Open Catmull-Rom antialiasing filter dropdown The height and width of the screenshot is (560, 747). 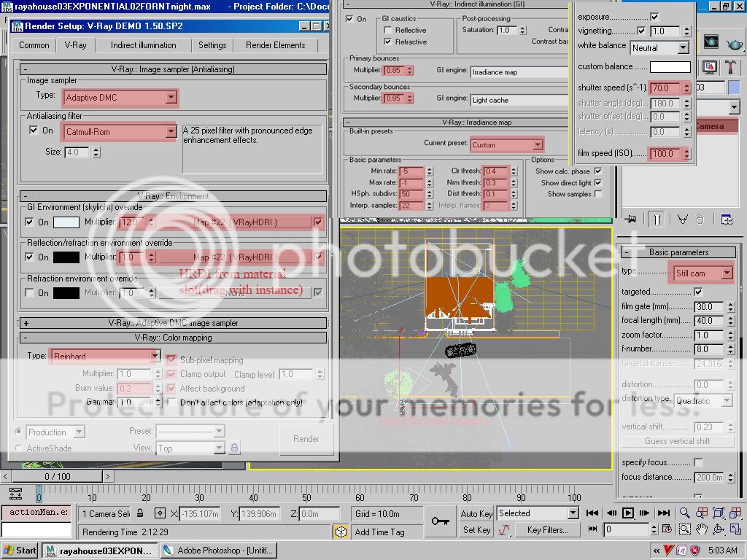(x=120, y=132)
